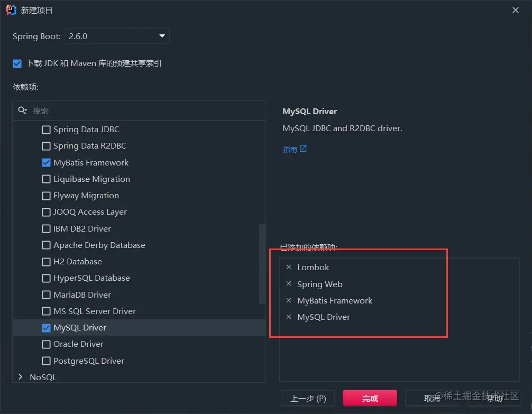The image size is (532, 414).
Task: Select MyBatis Framework in added dependencies list
Action: click(335, 300)
